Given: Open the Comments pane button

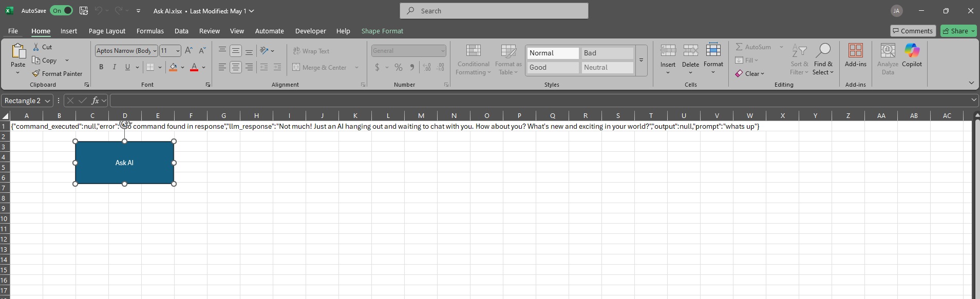Looking at the screenshot, I should 912,31.
